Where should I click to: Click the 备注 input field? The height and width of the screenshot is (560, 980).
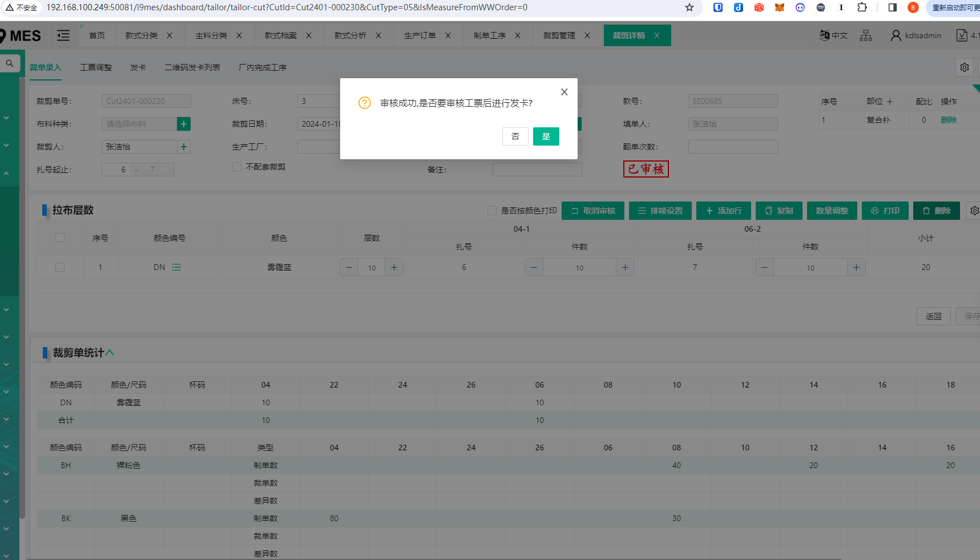coord(537,170)
